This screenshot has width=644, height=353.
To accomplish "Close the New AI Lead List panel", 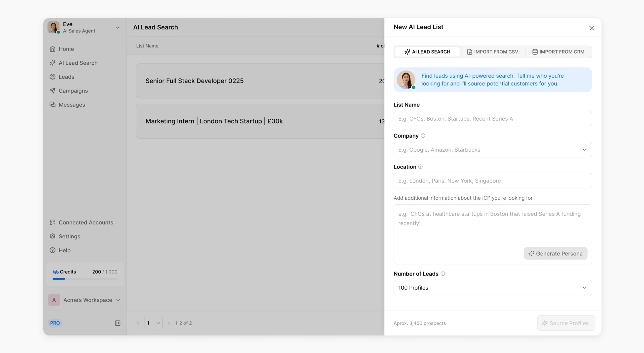I will pyautogui.click(x=591, y=28).
